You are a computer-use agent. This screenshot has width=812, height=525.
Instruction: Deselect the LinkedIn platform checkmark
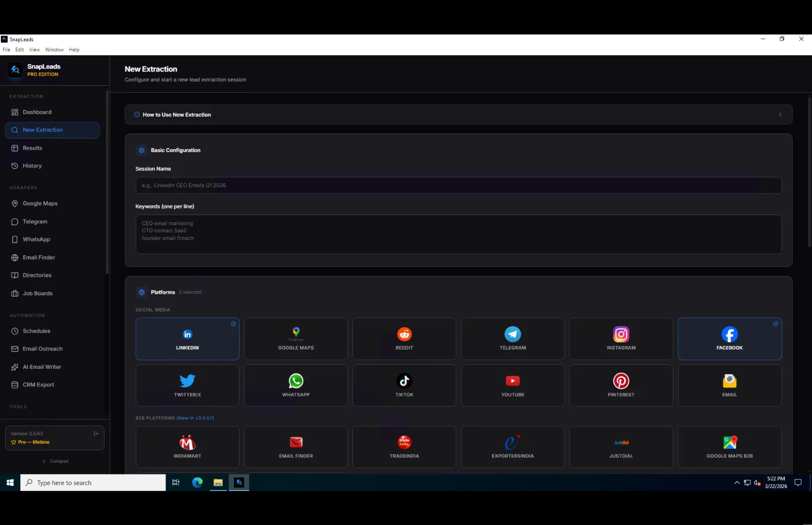tap(233, 324)
